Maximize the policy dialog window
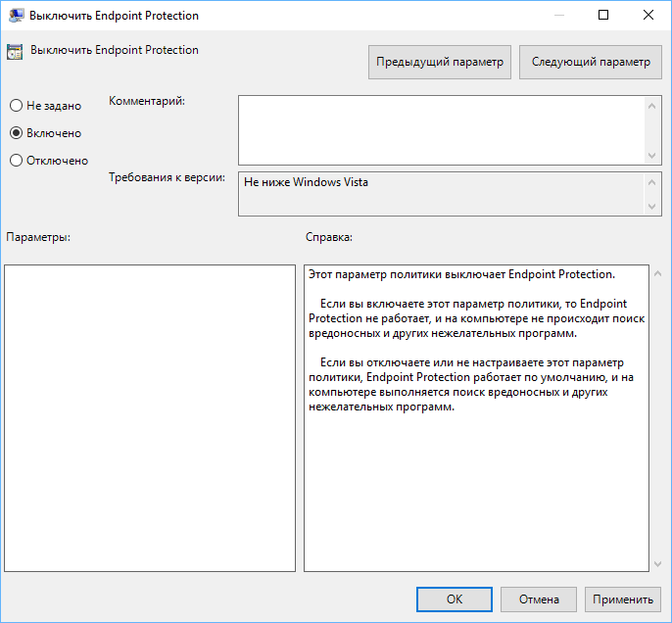The image size is (672, 623). coord(603,16)
